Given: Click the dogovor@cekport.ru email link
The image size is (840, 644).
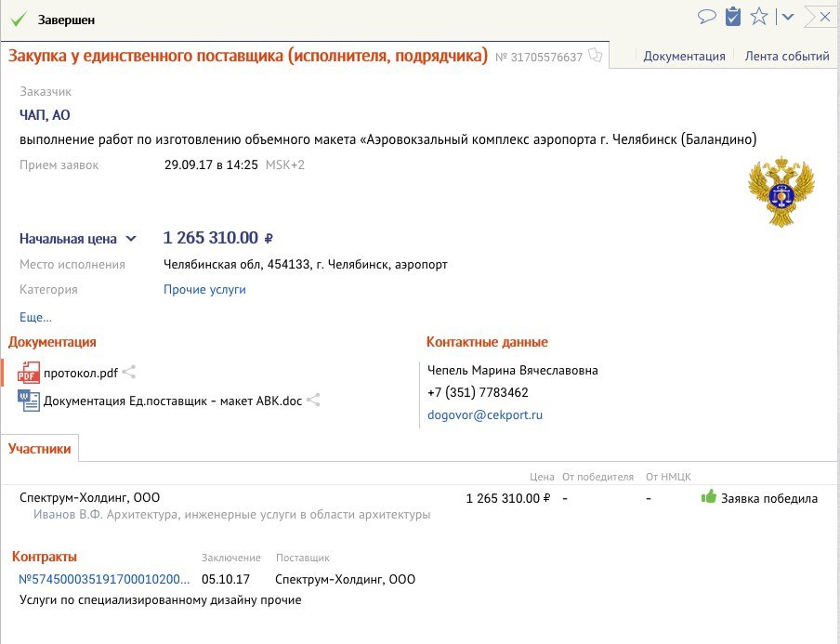Looking at the screenshot, I should pyautogui.click(x=484, y=415).
